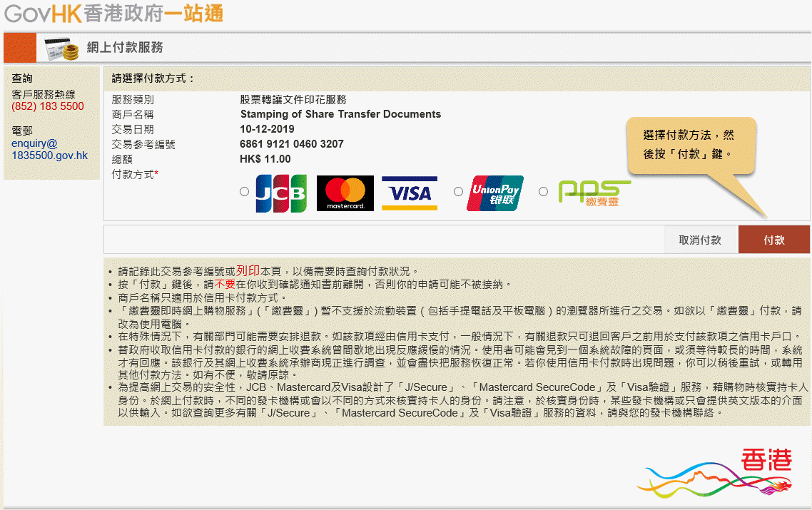Click the UnionPay 银联 logo
Viewport: 812px width, 510px height.
point(495,193)
